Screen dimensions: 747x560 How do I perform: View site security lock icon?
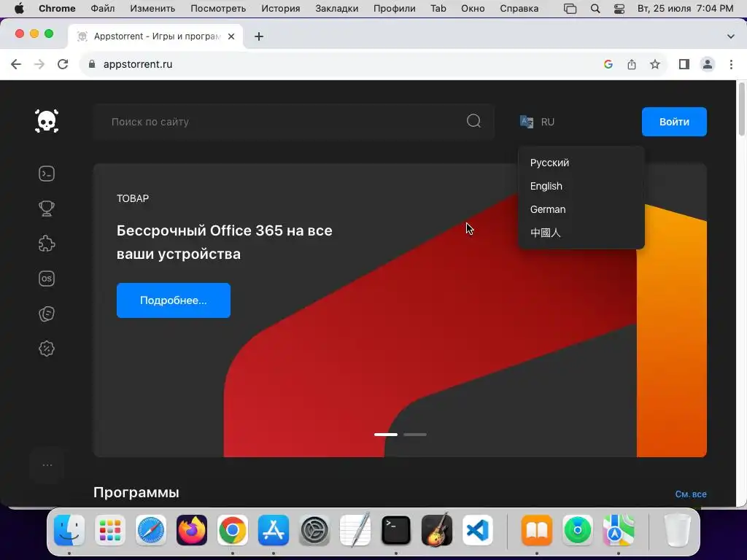click(92, 64)
